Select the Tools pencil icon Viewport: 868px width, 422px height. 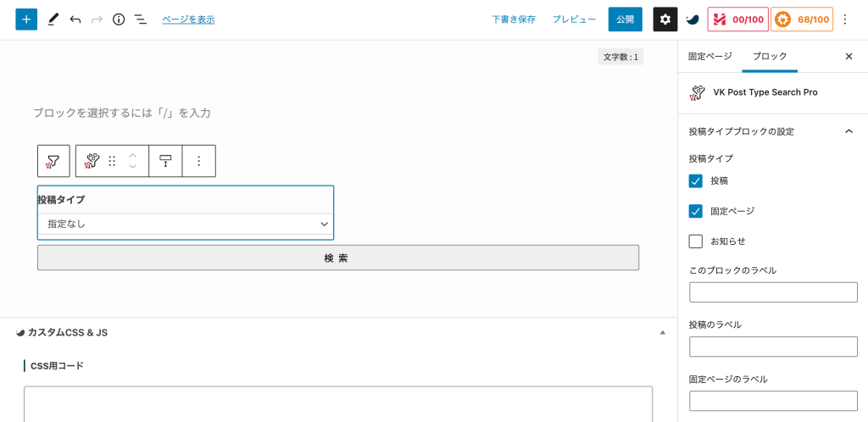[x=53, y=19]
